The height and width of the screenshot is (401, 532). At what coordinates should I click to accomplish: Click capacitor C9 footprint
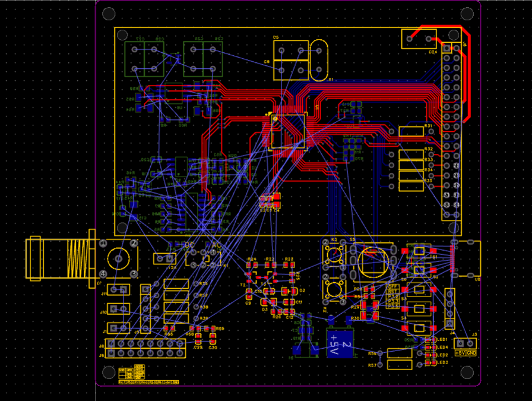click(249, 294)
